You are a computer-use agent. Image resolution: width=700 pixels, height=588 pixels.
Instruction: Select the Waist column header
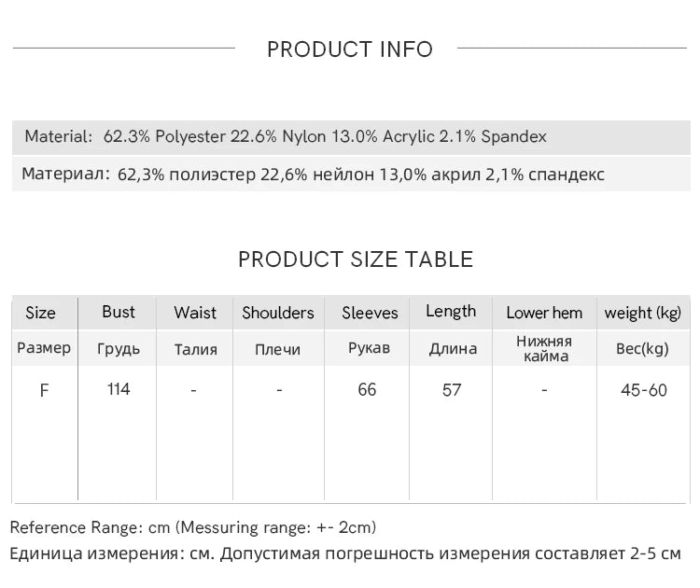[195, 313]
